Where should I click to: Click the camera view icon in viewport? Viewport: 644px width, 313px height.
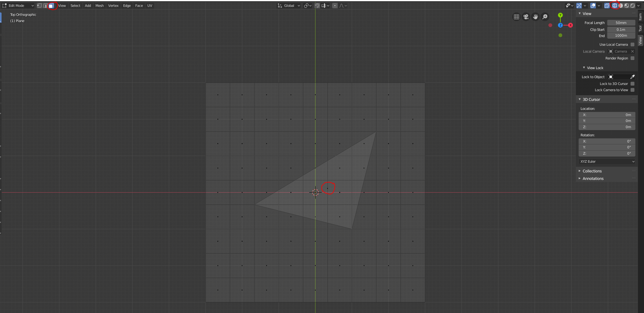tap(526, 17)
